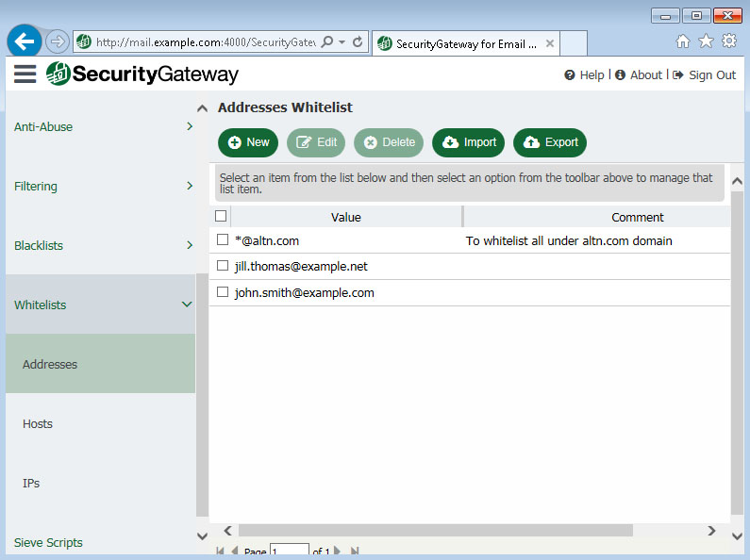
Task: Select Hosts under Whitelists
Action: point(100,423)
